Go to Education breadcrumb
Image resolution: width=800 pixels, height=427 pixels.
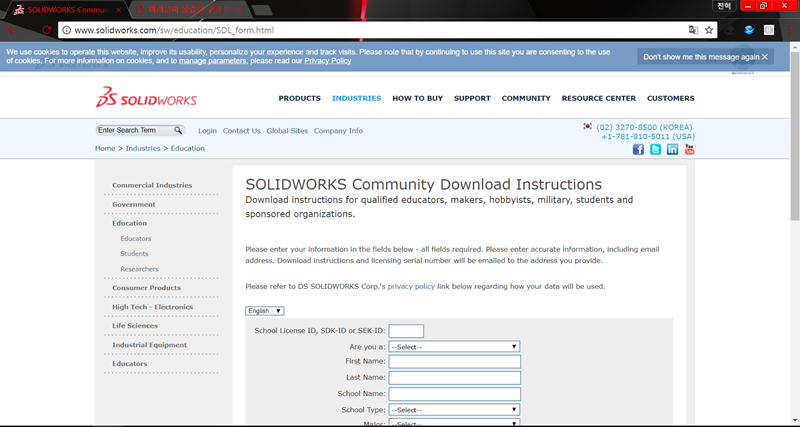pos(188,148)
